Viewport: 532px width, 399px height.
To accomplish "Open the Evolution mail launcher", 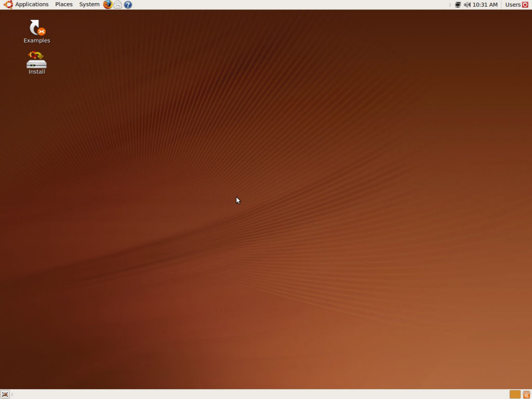I will (118, 5).
